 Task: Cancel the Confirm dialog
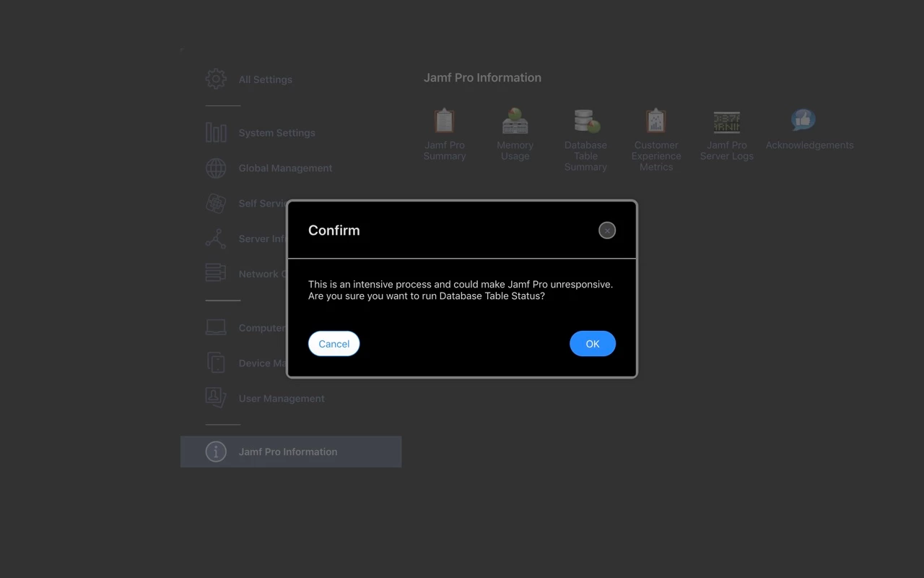(334, 344)
